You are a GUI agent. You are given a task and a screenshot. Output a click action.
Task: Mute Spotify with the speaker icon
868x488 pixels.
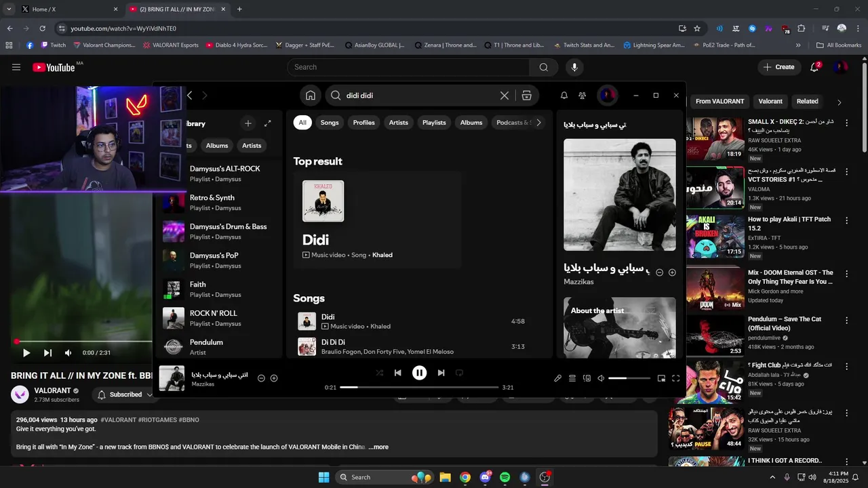pos(601,378)
